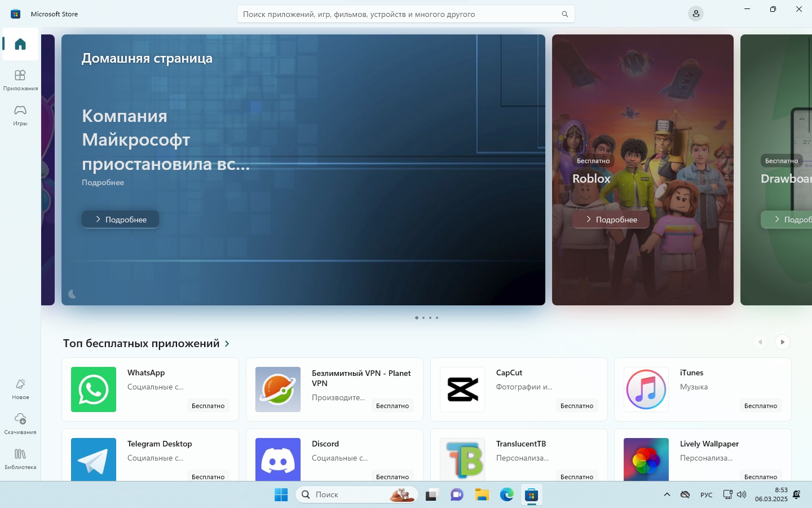Image resolution: width=812 pixels, height=508 pixels.
Task: Open the Библиотека section in sidebar
Action: [x=20, y=458]
